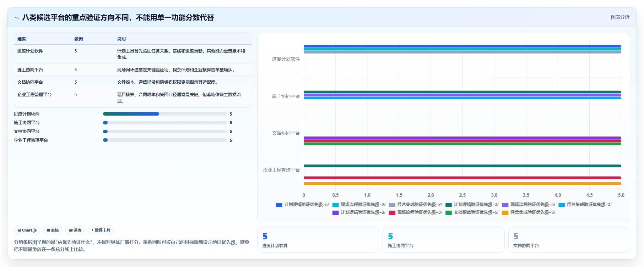This screenshot has height=267, width=644.
Task: Select the 进度 chip
Action: point(75,230)
